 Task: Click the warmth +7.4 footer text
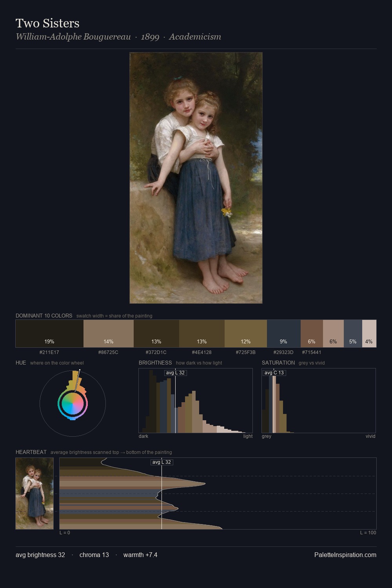pyautogui.click(x=140, y=555)
